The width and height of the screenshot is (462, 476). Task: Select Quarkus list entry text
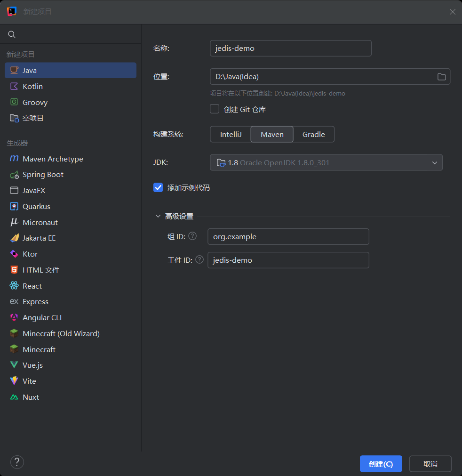(x=36, y=206)
